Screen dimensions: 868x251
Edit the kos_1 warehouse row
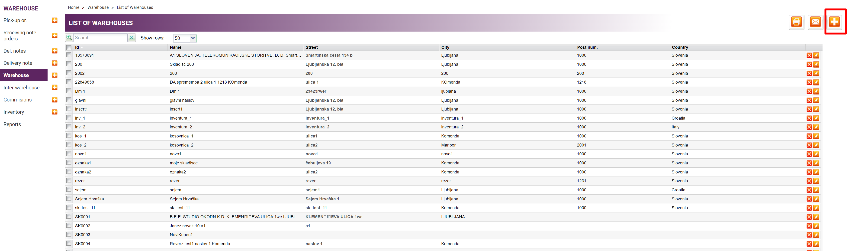(x=816, y=136)
